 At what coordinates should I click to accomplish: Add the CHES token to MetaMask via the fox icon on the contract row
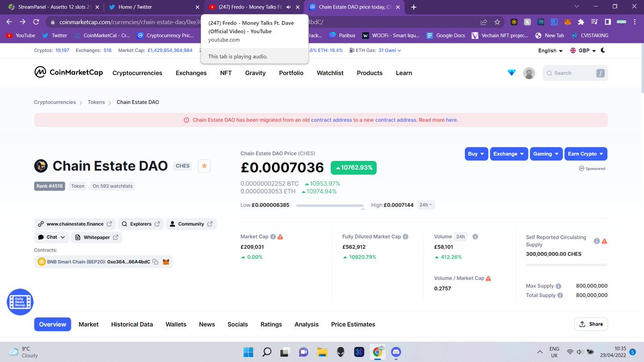pyautogui.click(x=166, y=262)
